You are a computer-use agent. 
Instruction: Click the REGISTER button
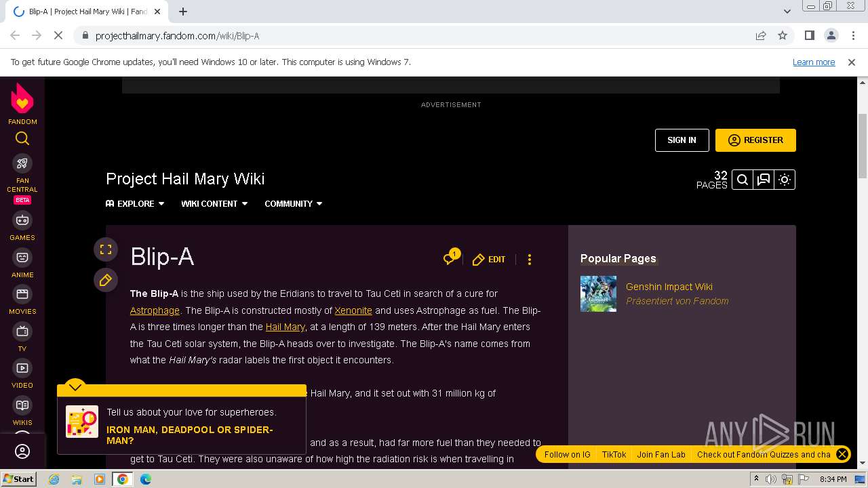755,140
